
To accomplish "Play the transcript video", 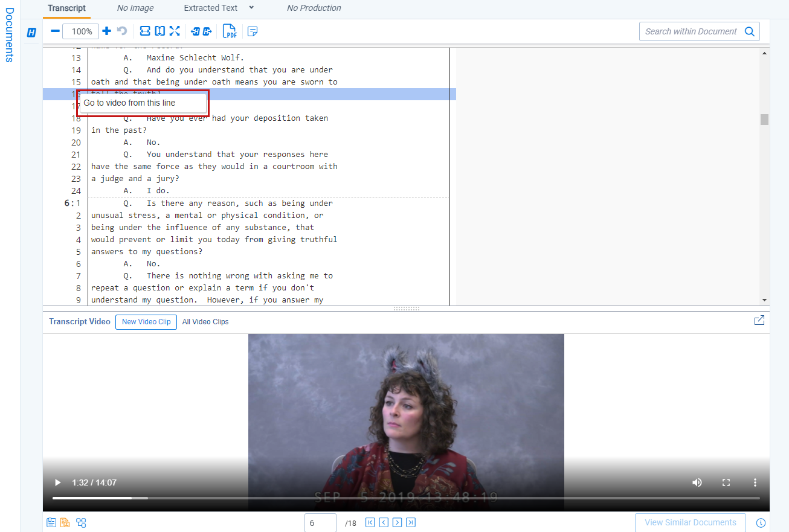I will (58, 482).
